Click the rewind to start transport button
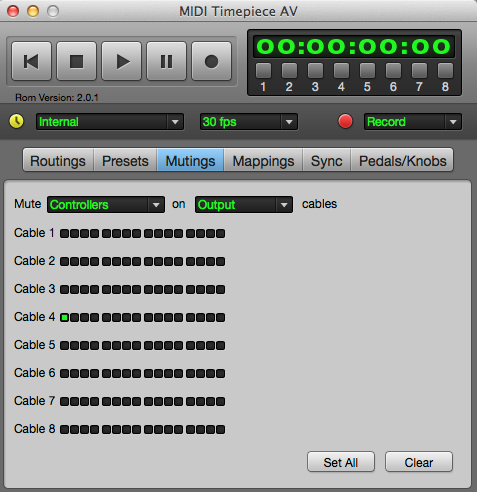This screenshot has width=477, height=492. 31,61
